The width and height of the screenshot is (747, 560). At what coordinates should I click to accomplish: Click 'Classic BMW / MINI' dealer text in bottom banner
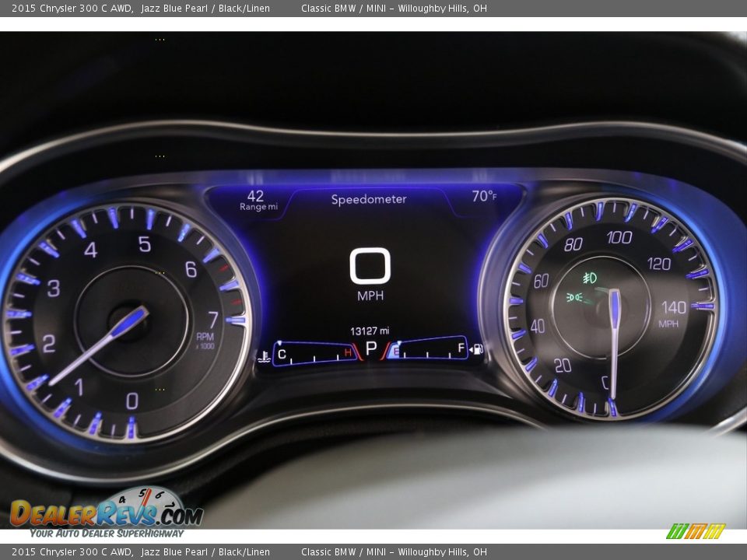point(343,552)
